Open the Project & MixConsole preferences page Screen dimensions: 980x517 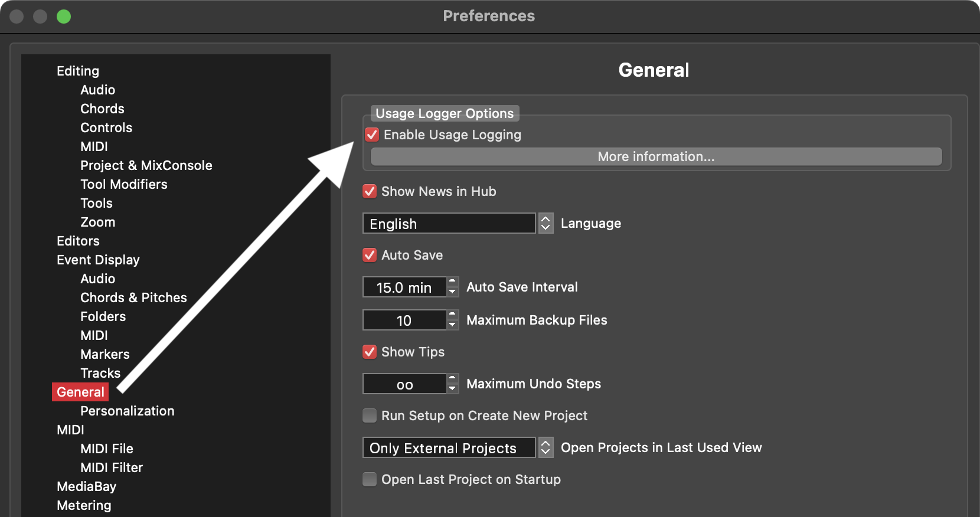[x=146, y=166]
